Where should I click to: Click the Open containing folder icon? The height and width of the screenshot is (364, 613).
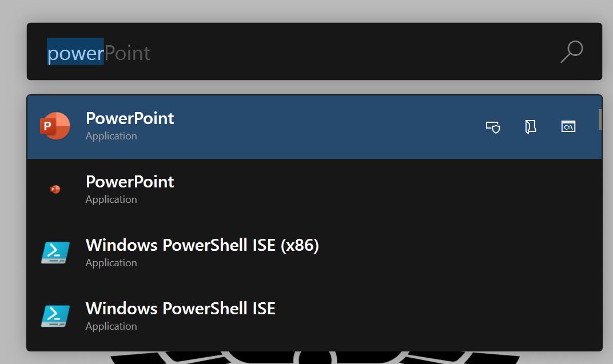click(530, 126)
